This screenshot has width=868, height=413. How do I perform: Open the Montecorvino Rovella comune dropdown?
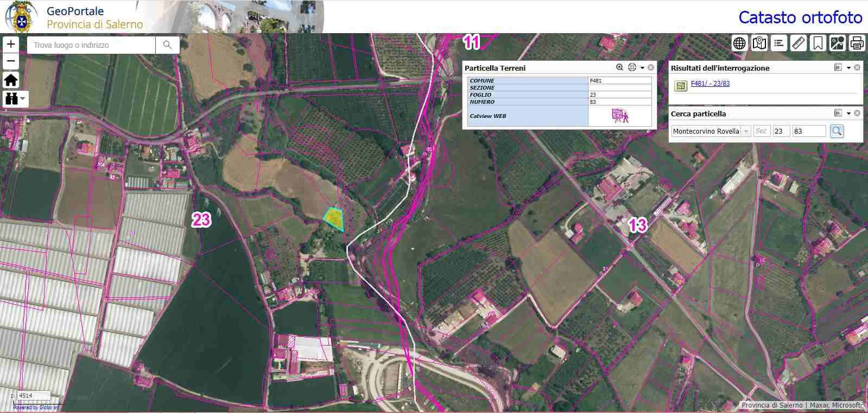746,131
